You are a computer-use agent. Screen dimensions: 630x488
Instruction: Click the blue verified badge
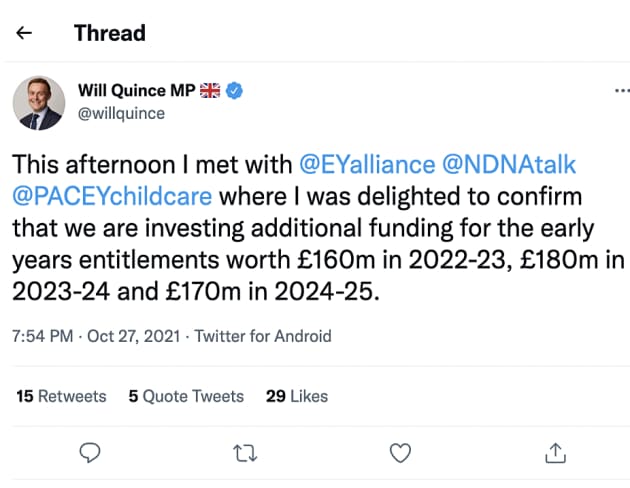pyautogui.click(x=234, y=91)
